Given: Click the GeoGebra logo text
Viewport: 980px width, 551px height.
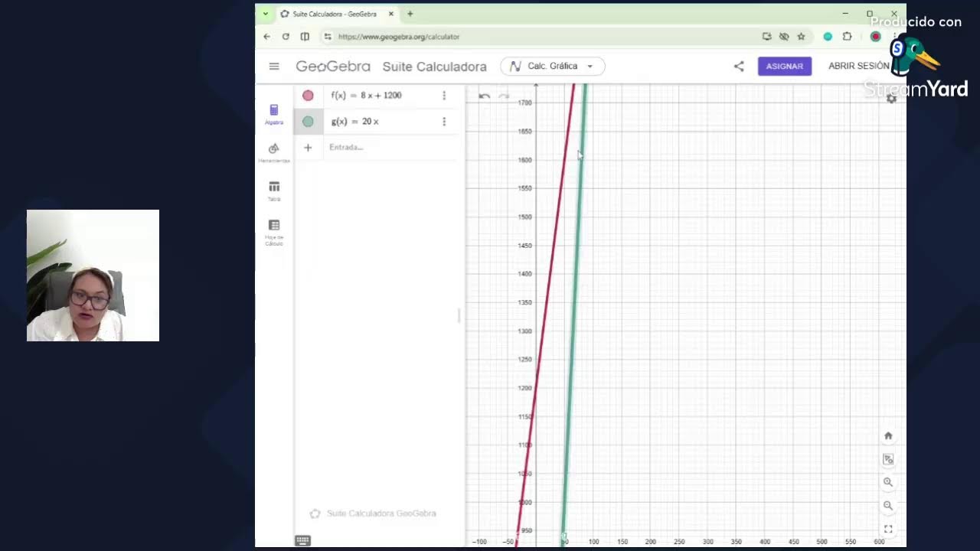Looking at the screenshot, I should pyautogui.click(x=333, y=67).
